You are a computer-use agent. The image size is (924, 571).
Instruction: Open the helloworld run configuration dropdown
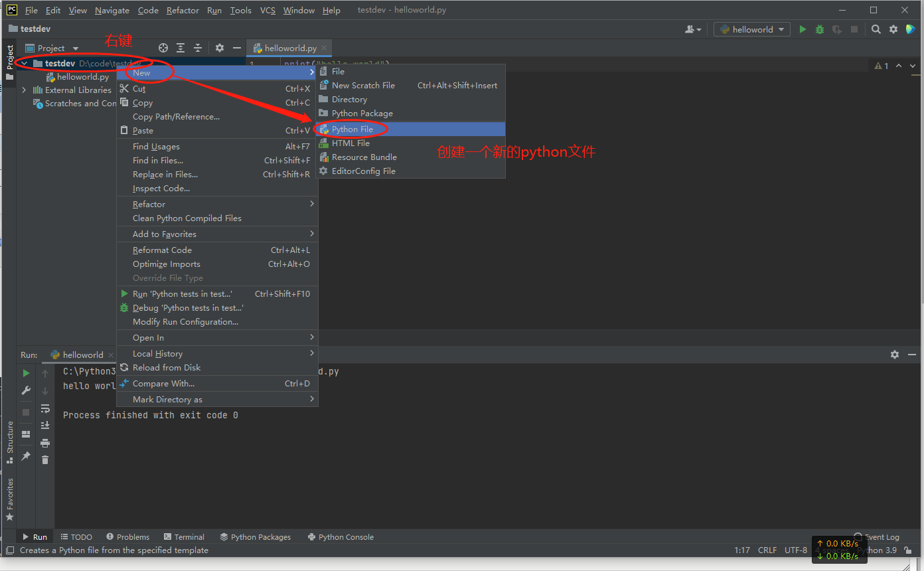tap(752, 29)
